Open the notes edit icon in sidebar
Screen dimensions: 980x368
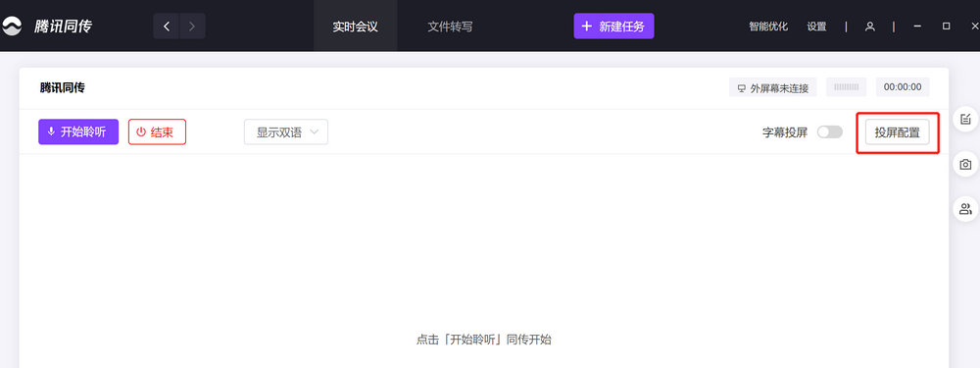coord(965,119)
